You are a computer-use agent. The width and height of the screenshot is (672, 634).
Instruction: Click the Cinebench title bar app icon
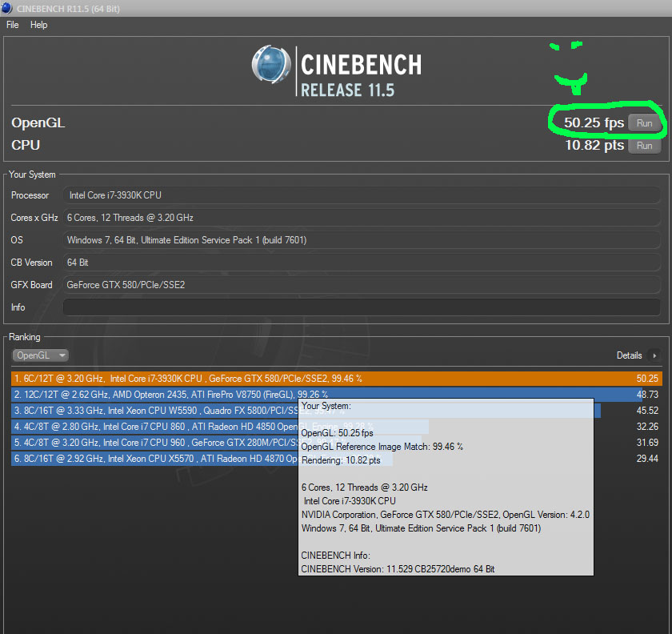(x=10, y=8)
